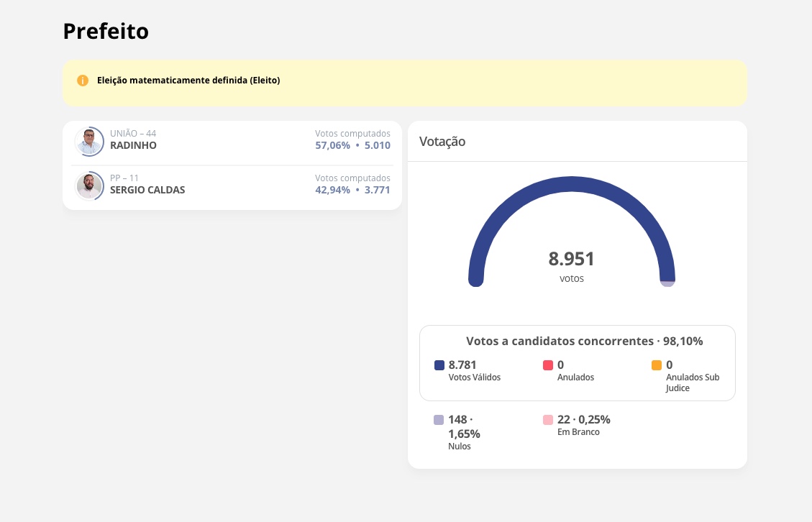This screenshot has width=812, height=522.
Task: Click the Votos a candidatos concorrentes title
Action: pyautogui.click(x=584, y=341)
